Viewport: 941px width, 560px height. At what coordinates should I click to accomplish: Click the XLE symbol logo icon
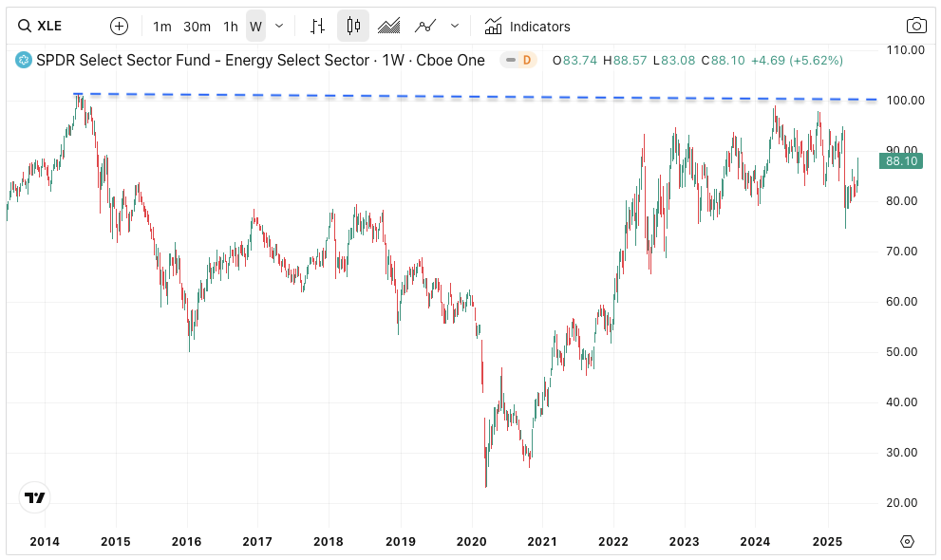(x=24, y=60)
